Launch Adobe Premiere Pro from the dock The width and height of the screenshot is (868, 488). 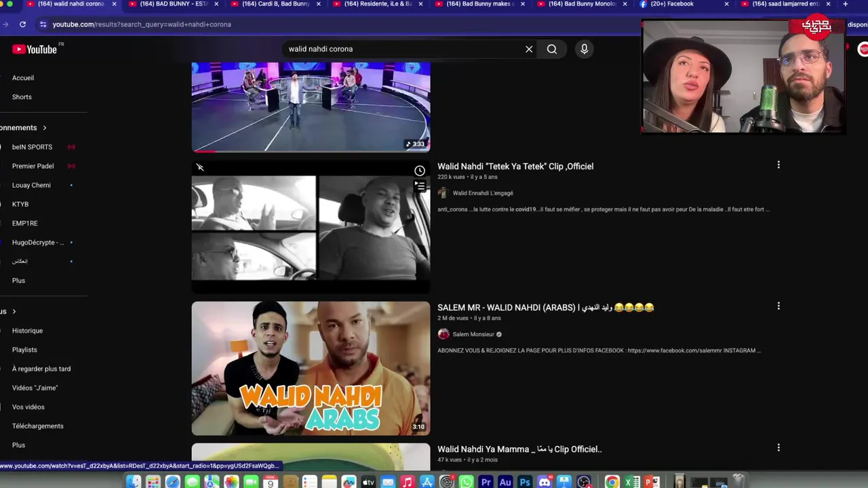(486, 482)
